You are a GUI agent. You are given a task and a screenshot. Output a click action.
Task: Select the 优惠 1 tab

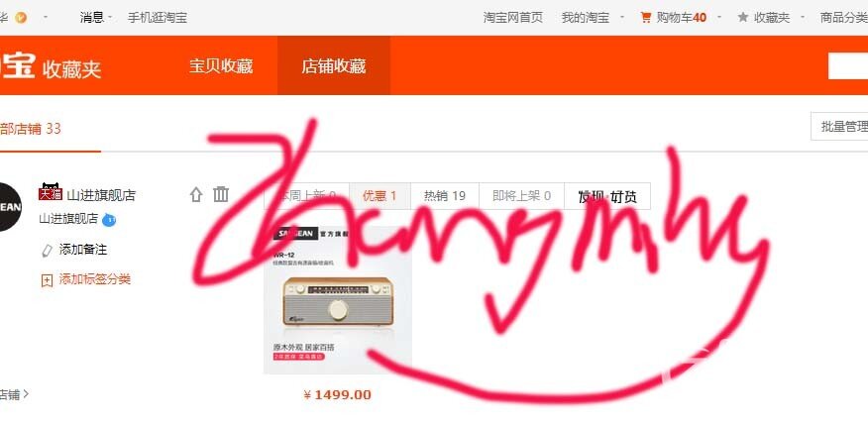[x=380, y=196]
